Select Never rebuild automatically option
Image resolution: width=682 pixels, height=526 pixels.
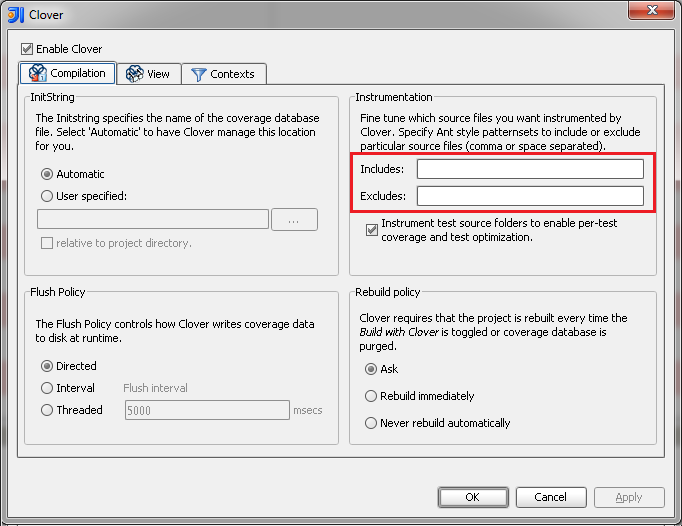point(371,423)
